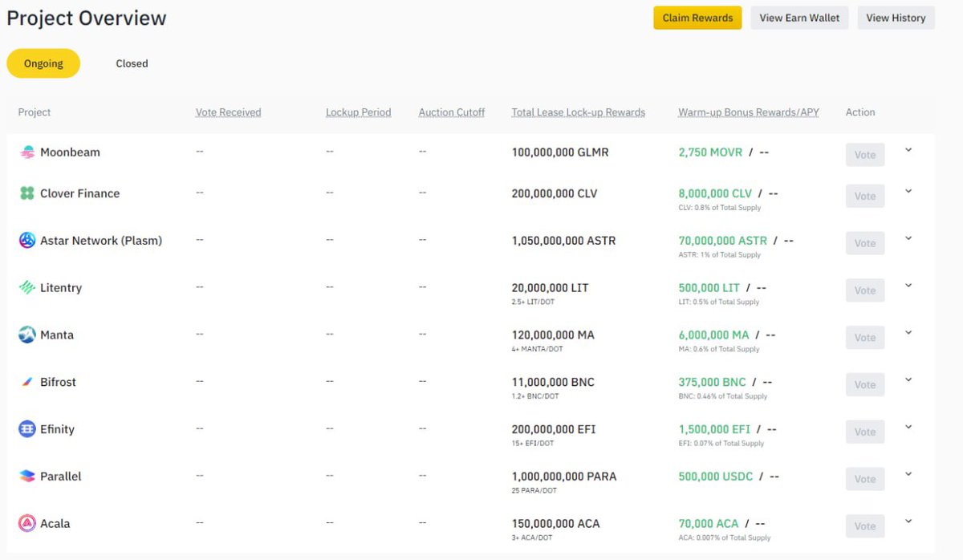Click the 1,000,000,000 PARA reward value
The width and height of the screenshot is (963, 560).
(564, 477)
